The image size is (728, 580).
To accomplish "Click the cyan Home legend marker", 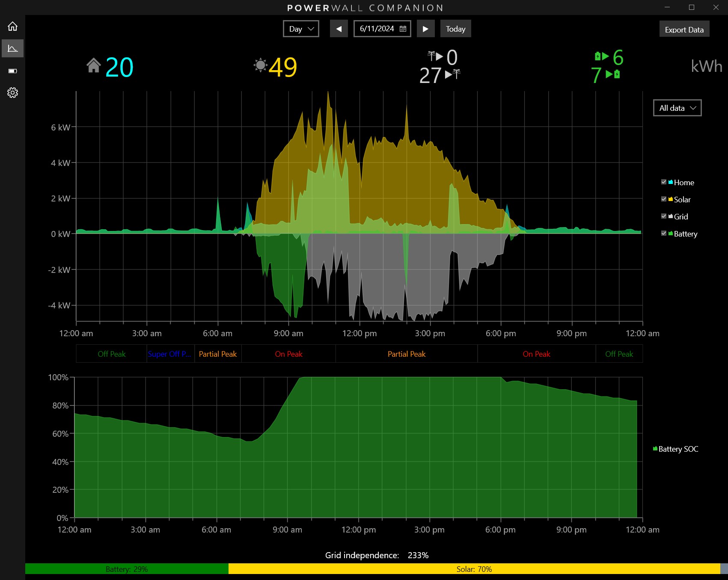I will click(671, 182).
